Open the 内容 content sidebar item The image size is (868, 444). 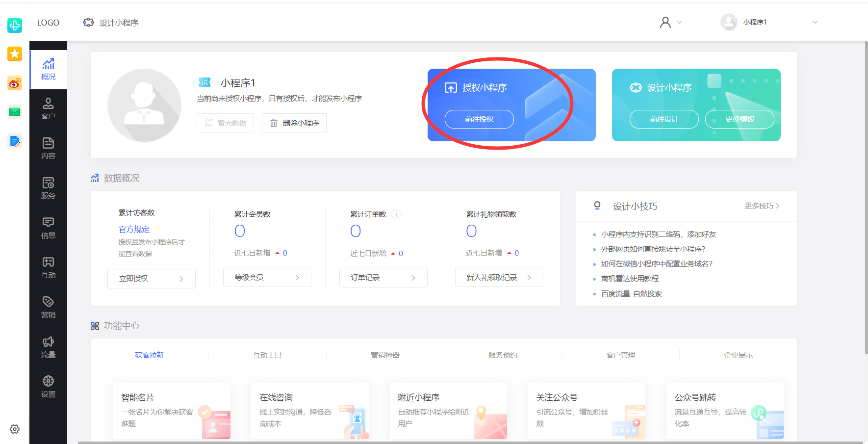pyautogui.click(x=48, y=149)
